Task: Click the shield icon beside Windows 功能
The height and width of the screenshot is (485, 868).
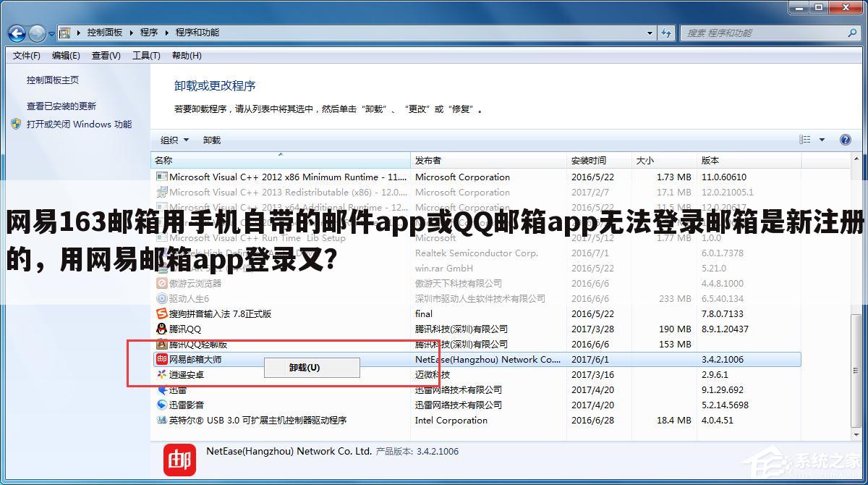Action: click(17, 124)
